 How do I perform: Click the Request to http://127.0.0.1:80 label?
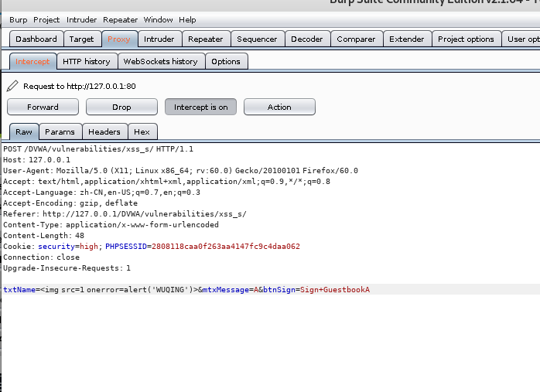(80, 86)
